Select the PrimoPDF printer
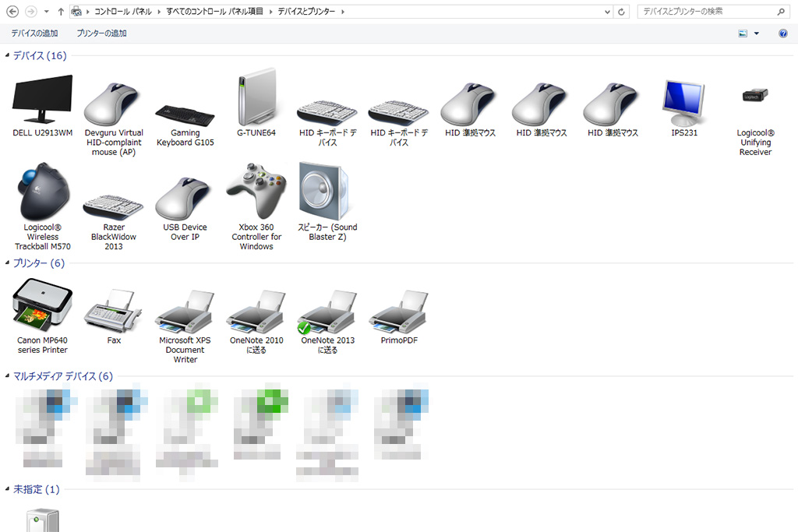798x532 pixels. 399,317
